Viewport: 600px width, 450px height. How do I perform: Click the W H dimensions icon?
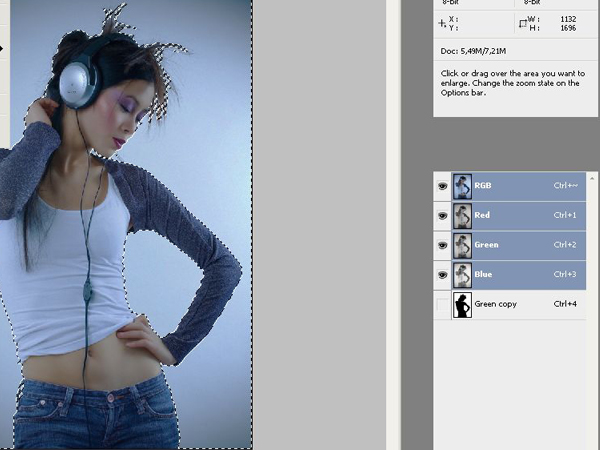pyautogui.click(x=523, y=23)
